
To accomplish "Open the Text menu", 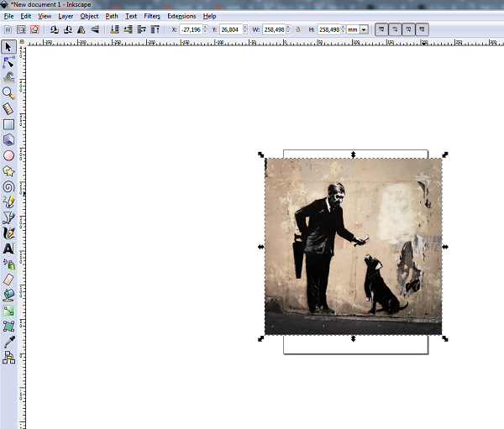I will click(131, 16).
